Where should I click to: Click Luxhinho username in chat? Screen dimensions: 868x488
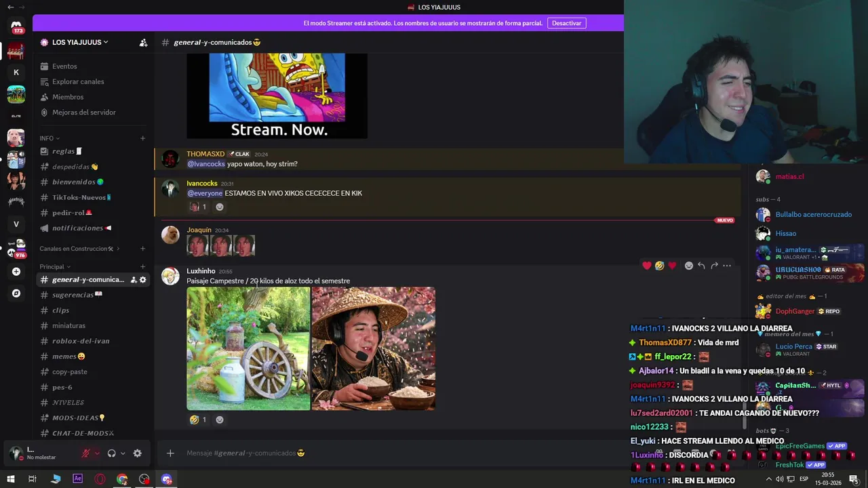pos(201,271)
